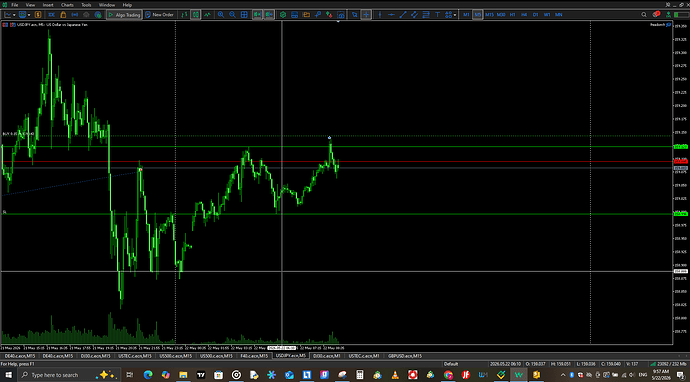Open the signals broadcast icon
The image size is (690, 382).
pyautogui.click(x=75, y=15)
